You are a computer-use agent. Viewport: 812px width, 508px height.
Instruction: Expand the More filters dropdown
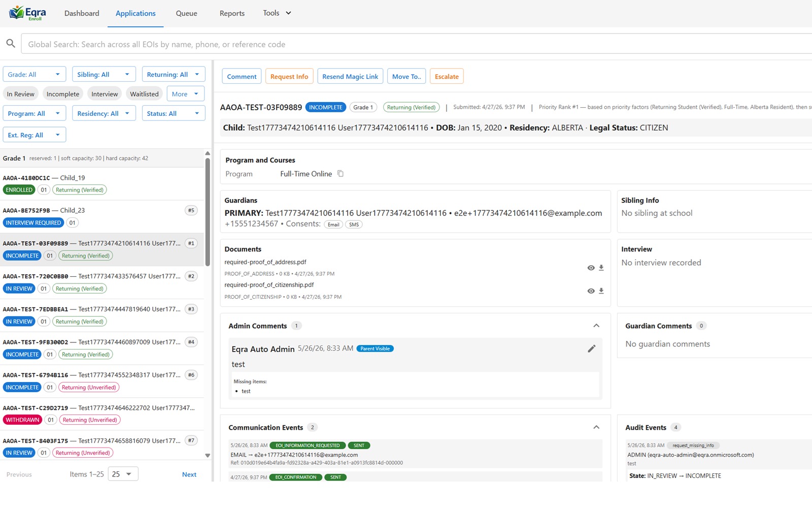186,94
